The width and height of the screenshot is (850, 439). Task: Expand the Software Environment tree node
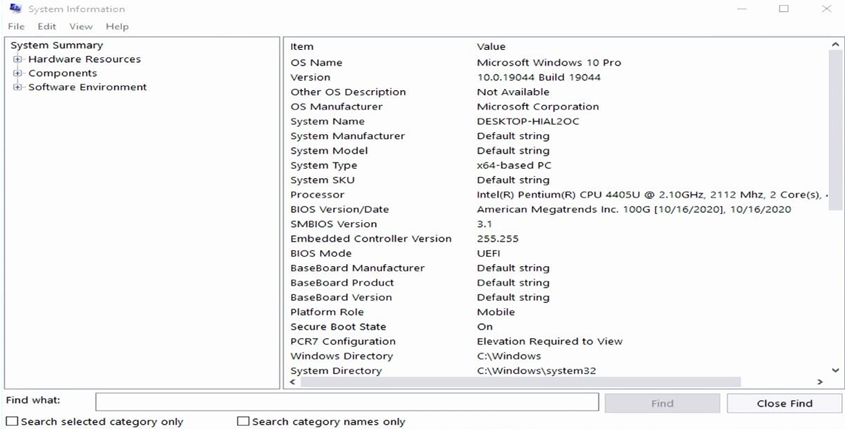point(18,87)
